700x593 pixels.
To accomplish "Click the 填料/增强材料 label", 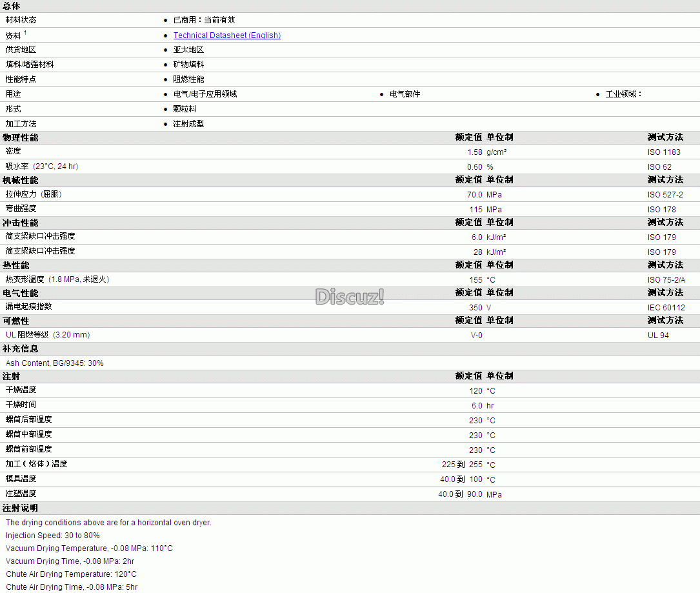I will (x=30, y=65).
